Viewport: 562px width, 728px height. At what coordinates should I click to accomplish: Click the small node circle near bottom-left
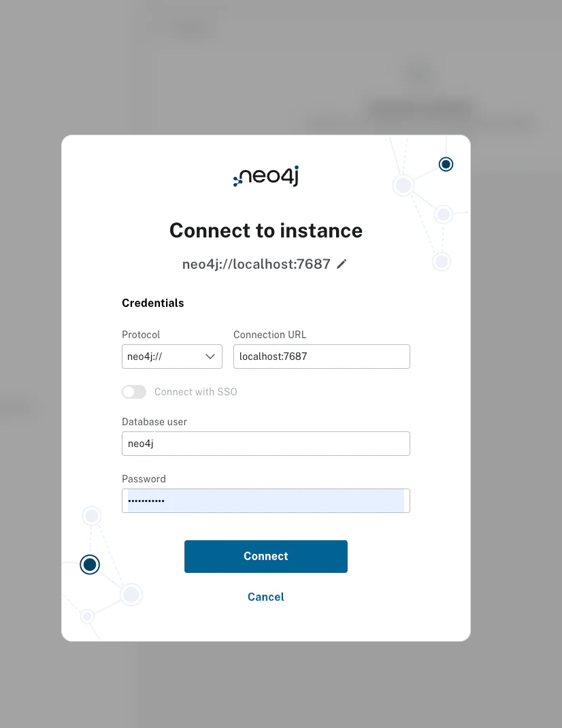click(x=87, y=616)
